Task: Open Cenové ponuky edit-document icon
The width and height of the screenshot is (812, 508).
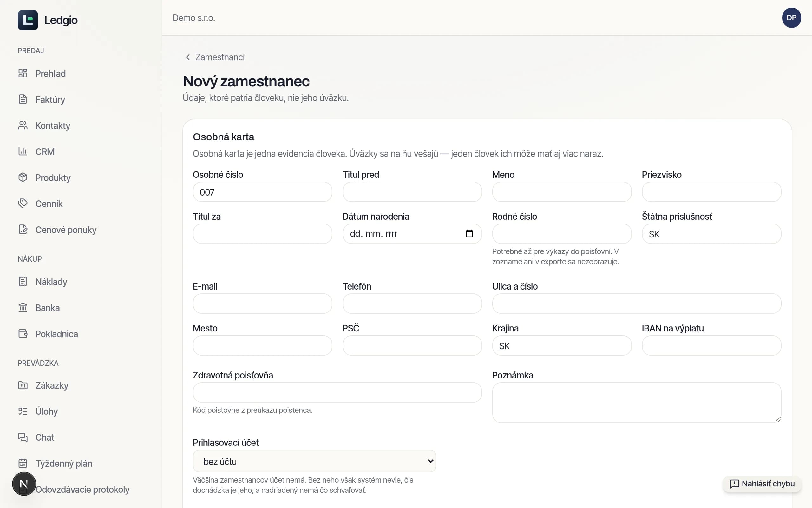Action: [23, 230]
